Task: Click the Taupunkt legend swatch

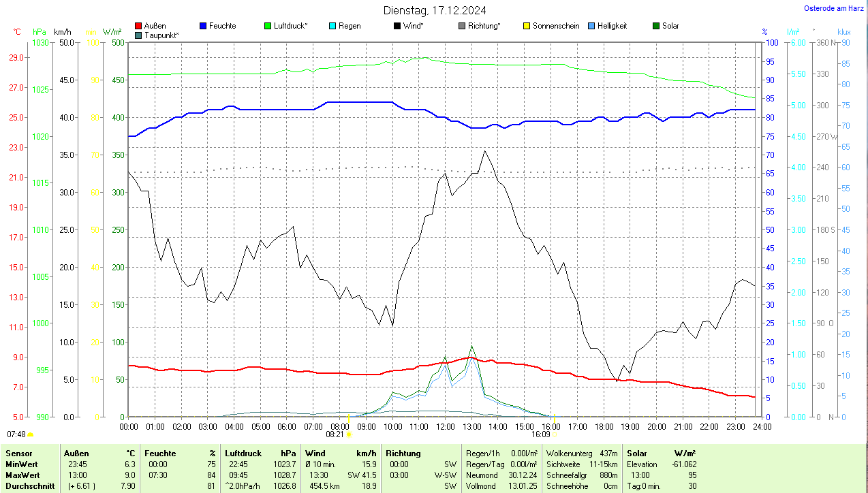Action: tap(139, 35)
